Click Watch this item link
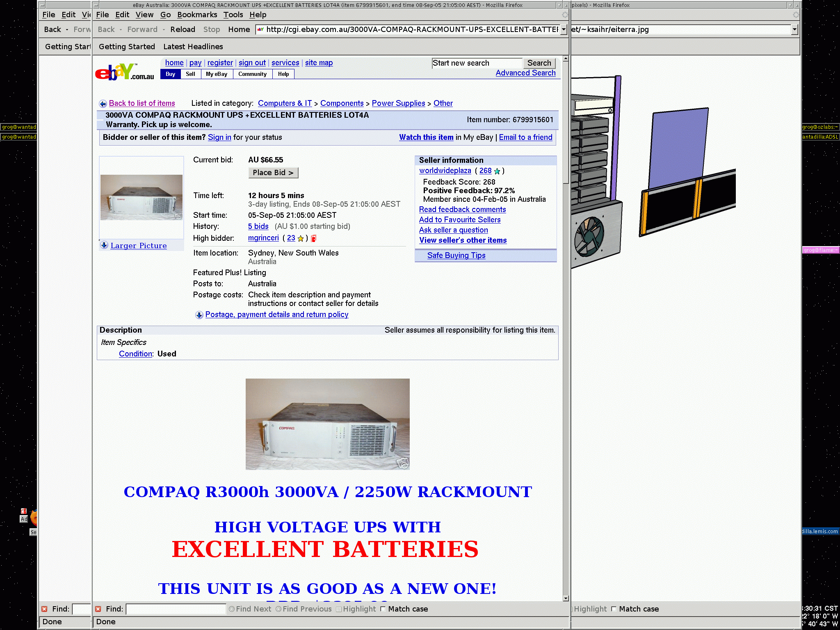The width and height of the screenshot is (840, 630). pos(426,137)
